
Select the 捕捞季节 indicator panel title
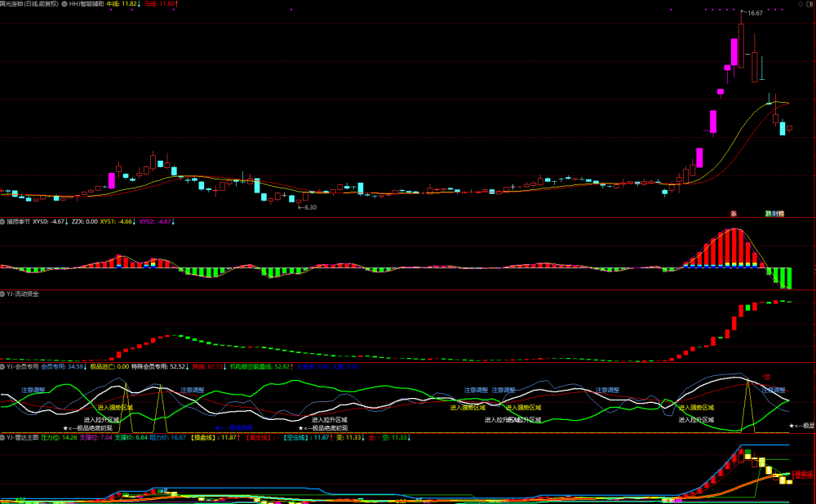tap(18, 222)
